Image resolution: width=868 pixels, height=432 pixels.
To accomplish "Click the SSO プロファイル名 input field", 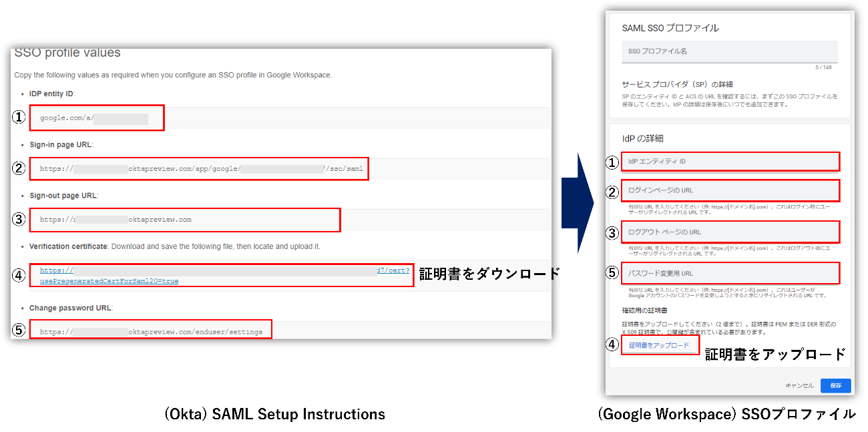I will (x=729, y=51).
